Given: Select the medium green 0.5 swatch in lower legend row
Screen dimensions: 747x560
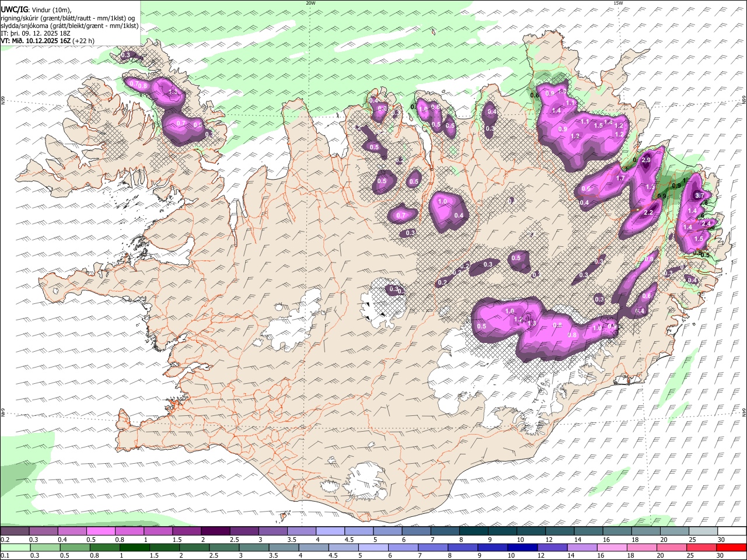Looking at the screenshot, I should pyautogui.click(x=75, y=547).
